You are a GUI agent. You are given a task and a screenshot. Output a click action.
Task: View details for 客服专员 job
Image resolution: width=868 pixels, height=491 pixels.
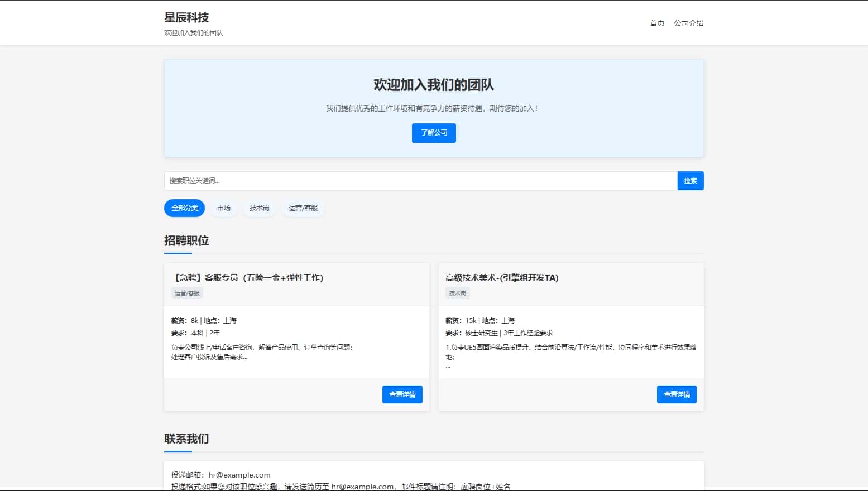402,394
